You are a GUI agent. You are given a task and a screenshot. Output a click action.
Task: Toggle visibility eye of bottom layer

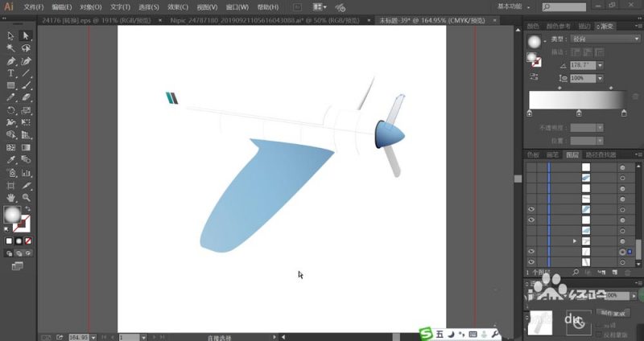point(531,262)
